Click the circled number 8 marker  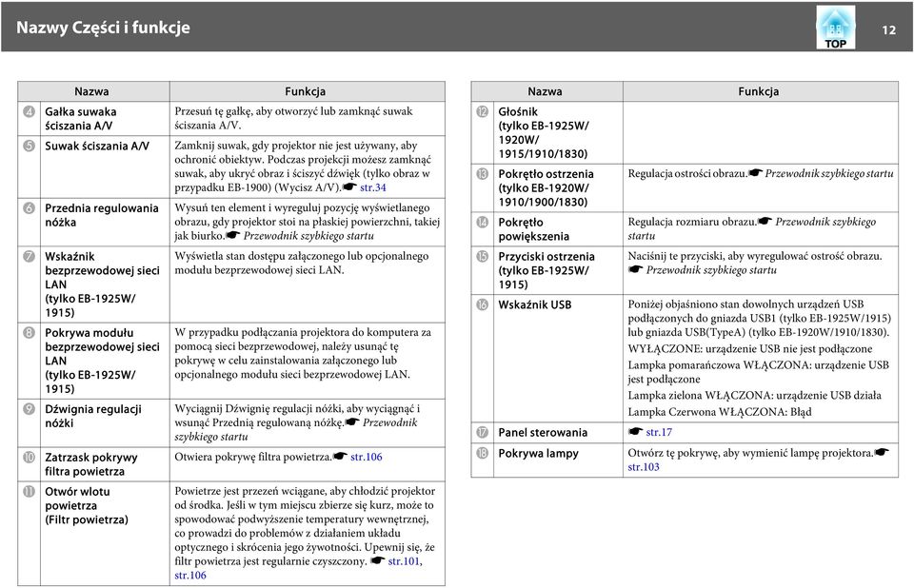[30, 333]
